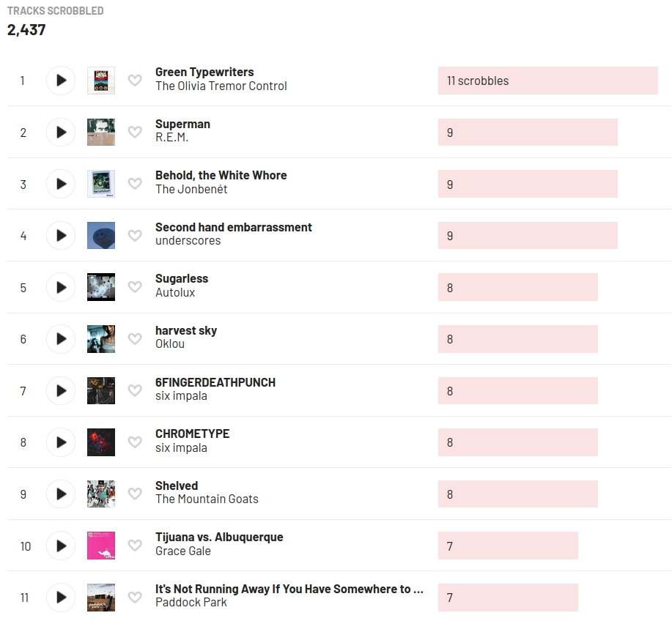Toggle heart for Second hand embarrassment
Viewport: 672px width, 621px height.
pos(135,236)
